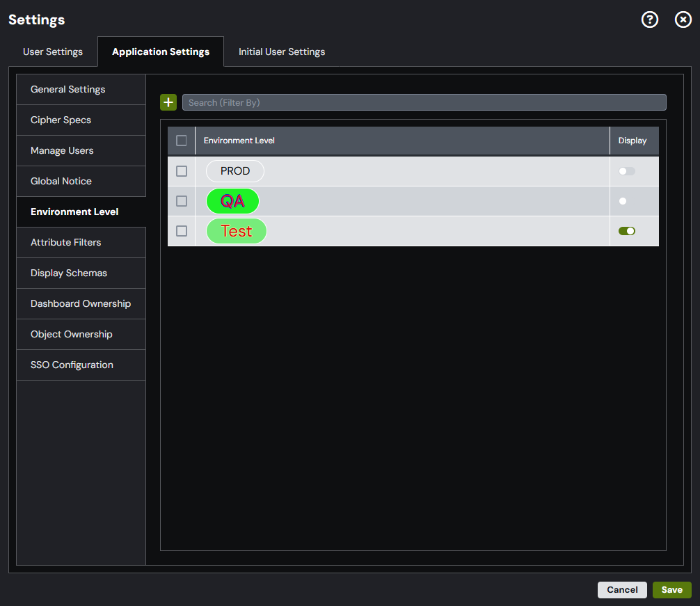Disable Display toggle for Test
This screenshot has width=700, height=606.
point(627,231)
